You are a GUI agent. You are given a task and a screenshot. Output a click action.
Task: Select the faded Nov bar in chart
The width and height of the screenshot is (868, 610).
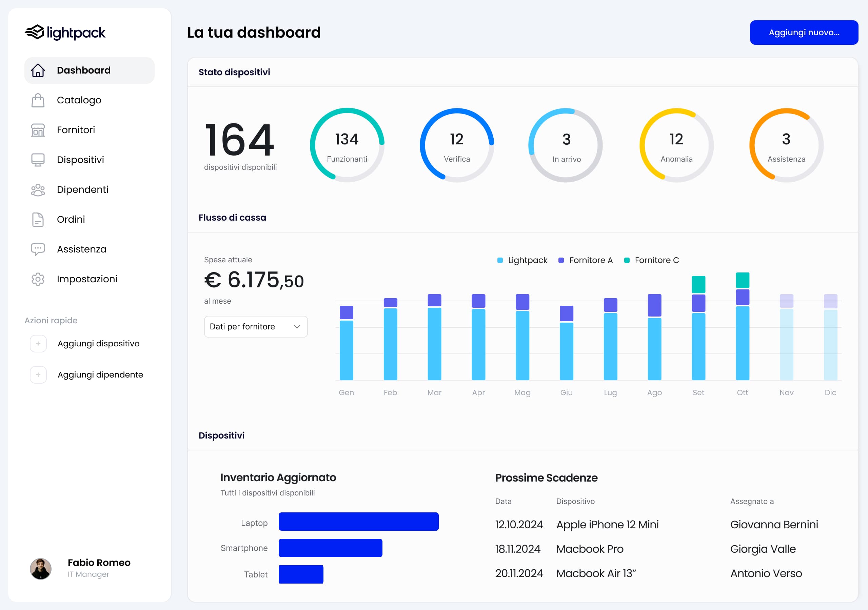click(x=786, y=337)
